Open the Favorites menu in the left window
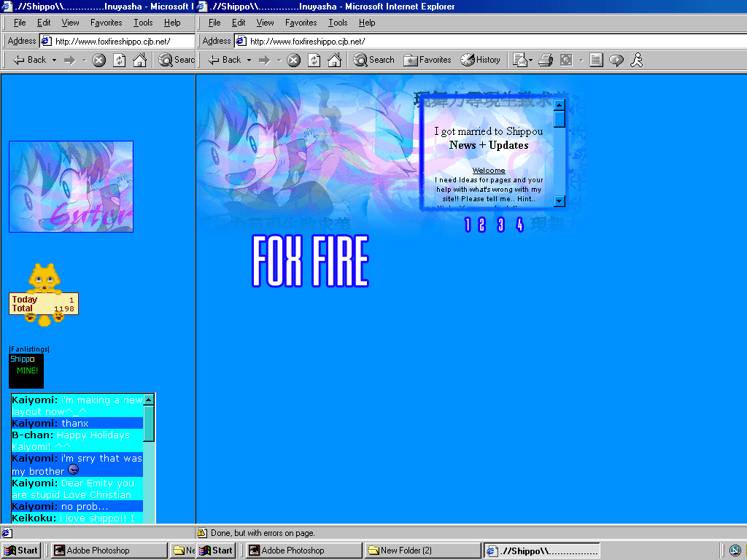Screen dimensions: 747x560 (x=106, y=23)
